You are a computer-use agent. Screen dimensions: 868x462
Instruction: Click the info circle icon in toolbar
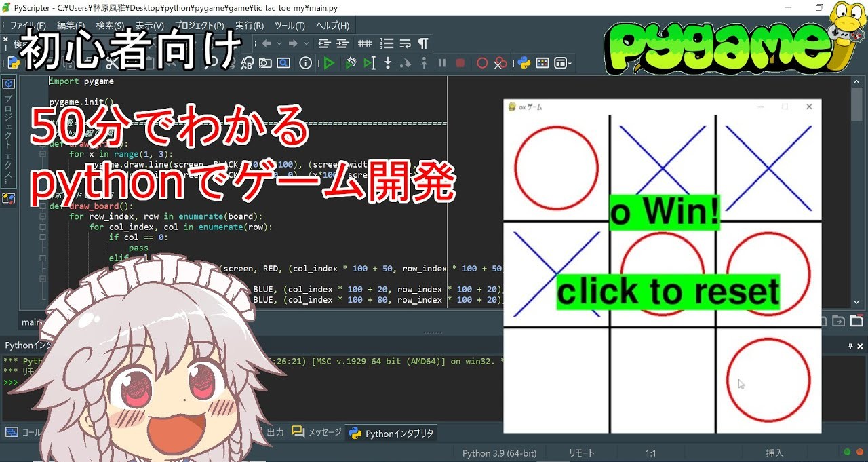306,63
